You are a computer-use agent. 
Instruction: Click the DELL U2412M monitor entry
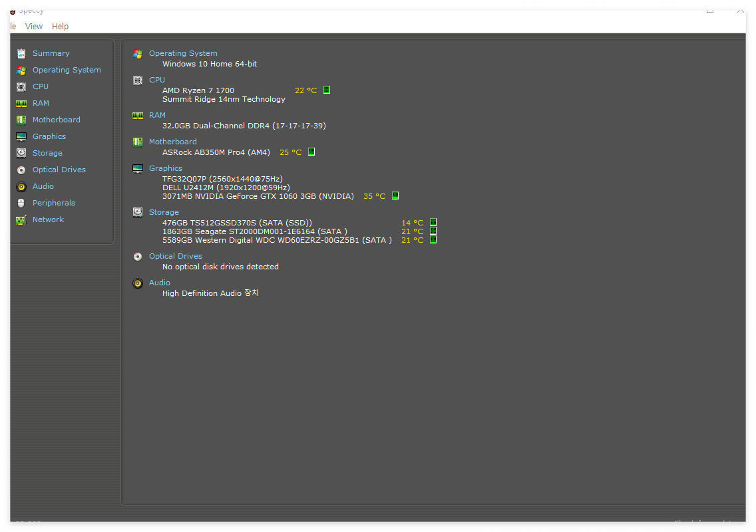tap(226, 188)
